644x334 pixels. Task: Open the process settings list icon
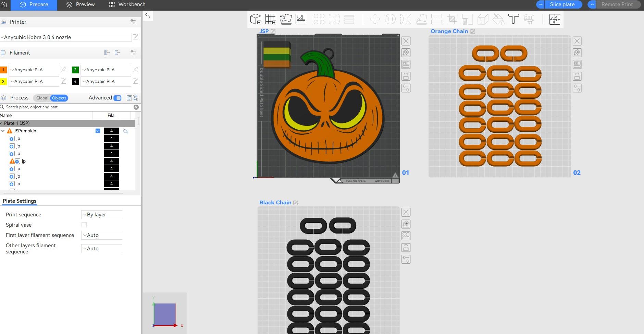coord(129,98)
